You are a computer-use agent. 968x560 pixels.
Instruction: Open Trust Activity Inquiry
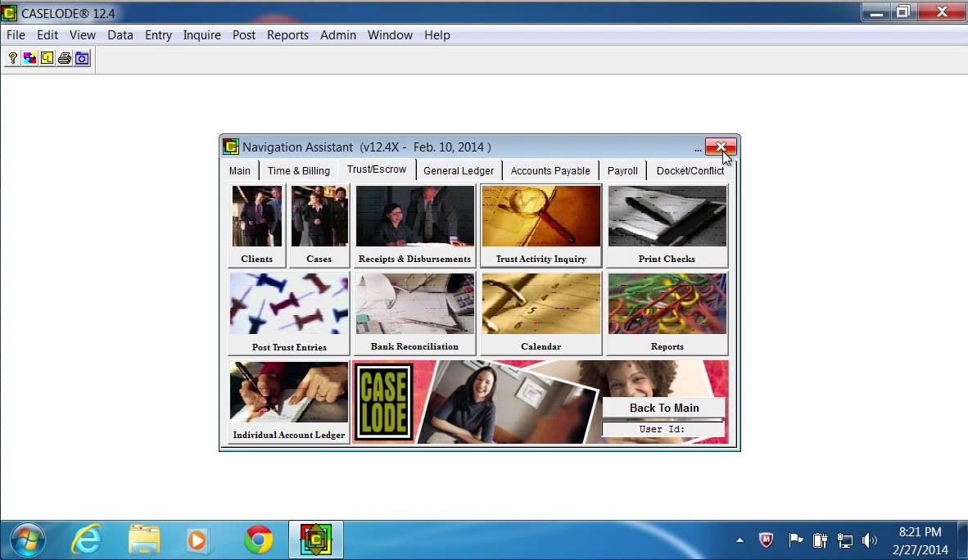point(541,225)
